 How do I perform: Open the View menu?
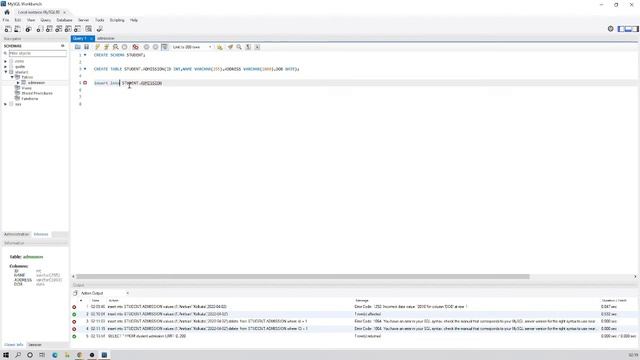point(31,20)
